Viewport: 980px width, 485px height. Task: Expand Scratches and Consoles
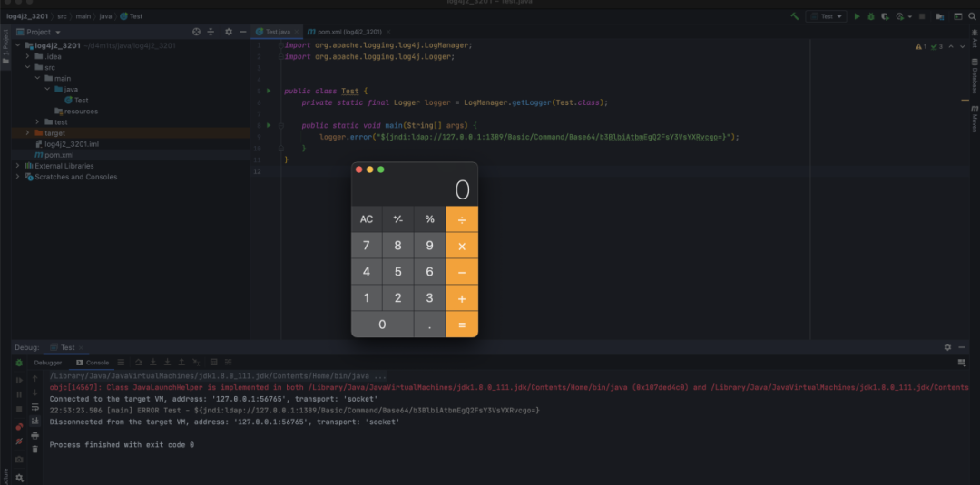(17, 177)
